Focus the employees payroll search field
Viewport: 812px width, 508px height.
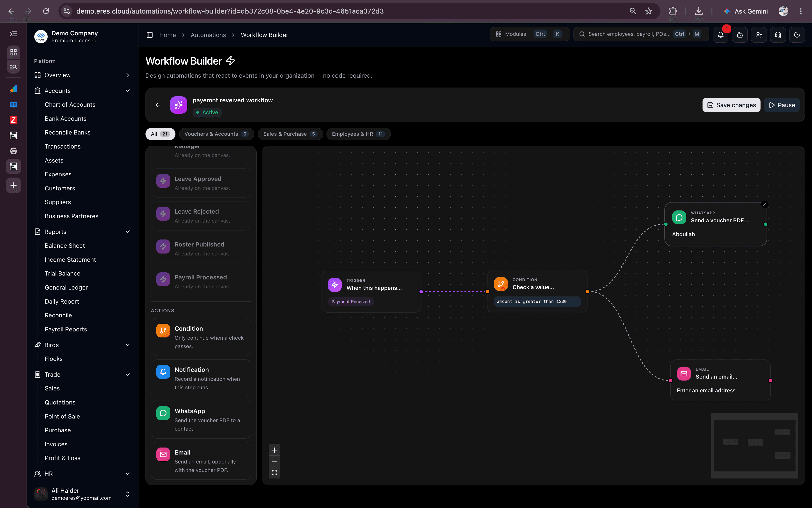pos(641,34)
